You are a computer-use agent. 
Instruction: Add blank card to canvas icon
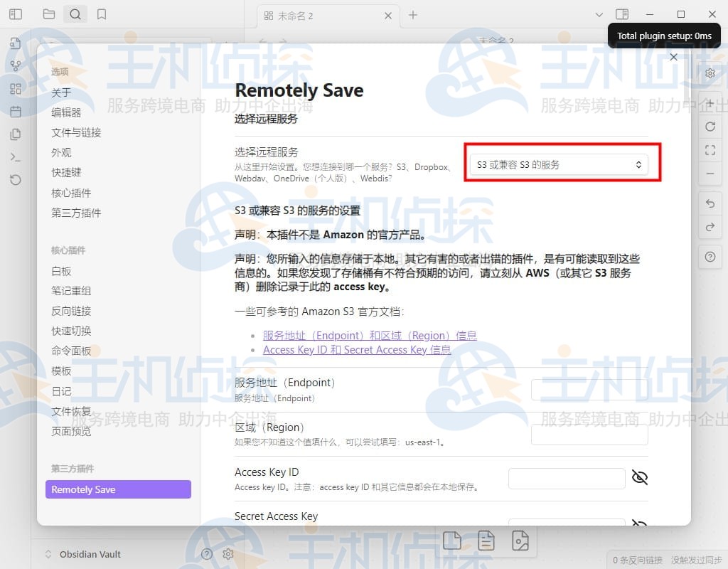[x=451, y=541]
